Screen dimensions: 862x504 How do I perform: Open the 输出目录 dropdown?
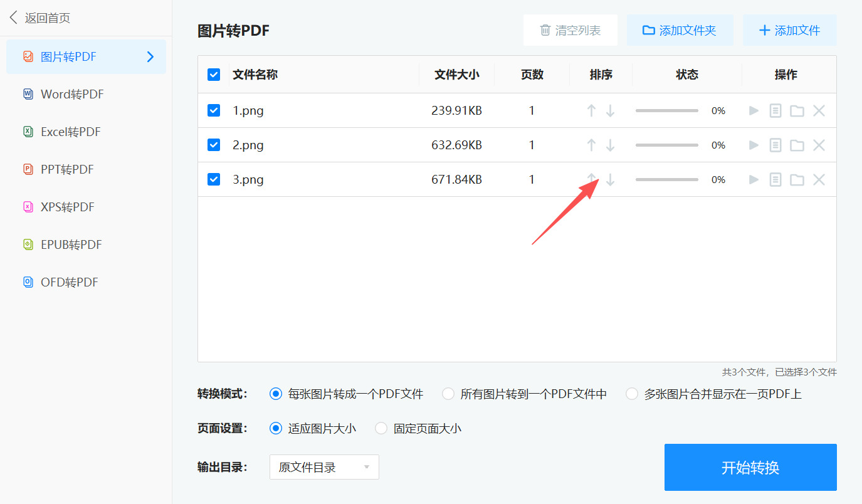point(323,466)
